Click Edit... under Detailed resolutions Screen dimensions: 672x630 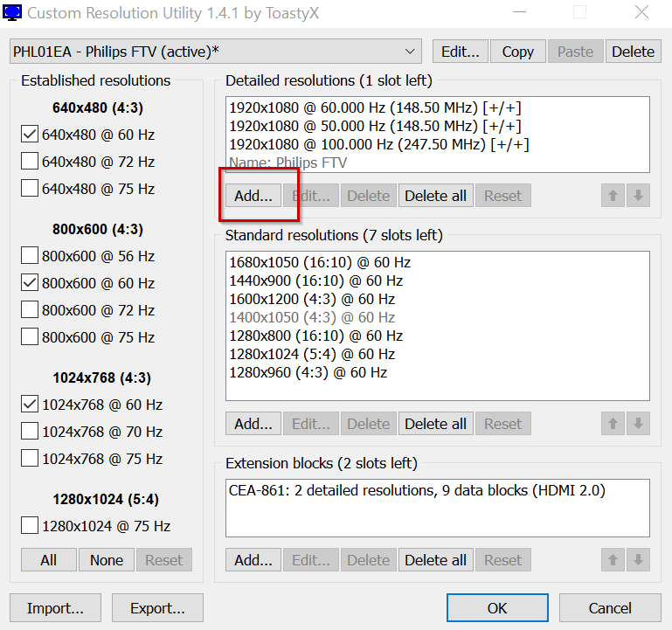pos(311,196)
